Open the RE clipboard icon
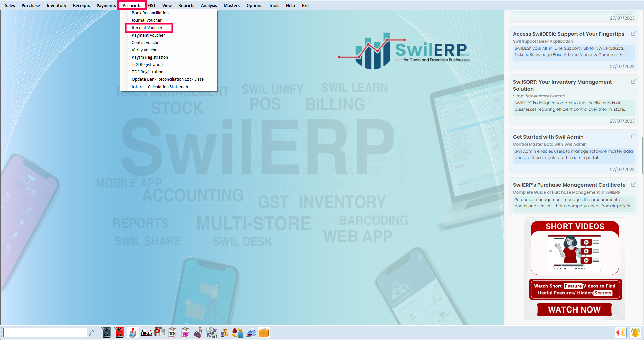This screenshot has height=340, width=644. [x=172, y=332]
